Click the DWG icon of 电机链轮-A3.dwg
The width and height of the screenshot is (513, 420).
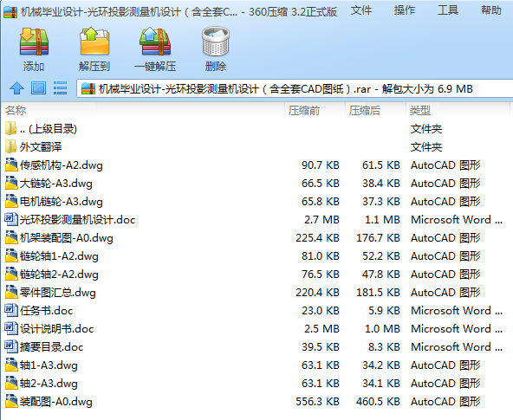(x=11, y=201)
